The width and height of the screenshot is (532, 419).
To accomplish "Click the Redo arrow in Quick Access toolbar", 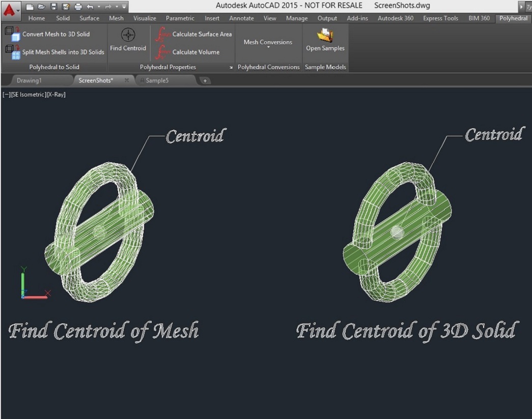I will click(108, 7).
